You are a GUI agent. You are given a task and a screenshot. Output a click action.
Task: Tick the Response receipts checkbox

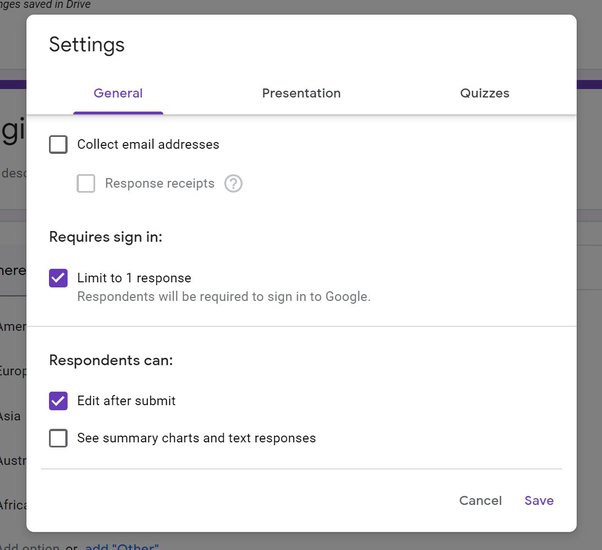[86, 184]
